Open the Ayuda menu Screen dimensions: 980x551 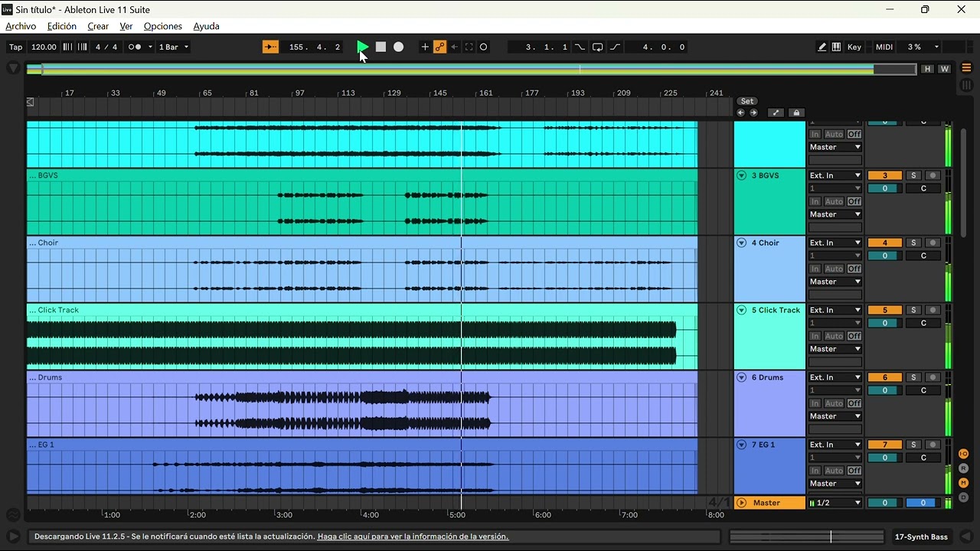pyautogui.click(x=206, y=26)
